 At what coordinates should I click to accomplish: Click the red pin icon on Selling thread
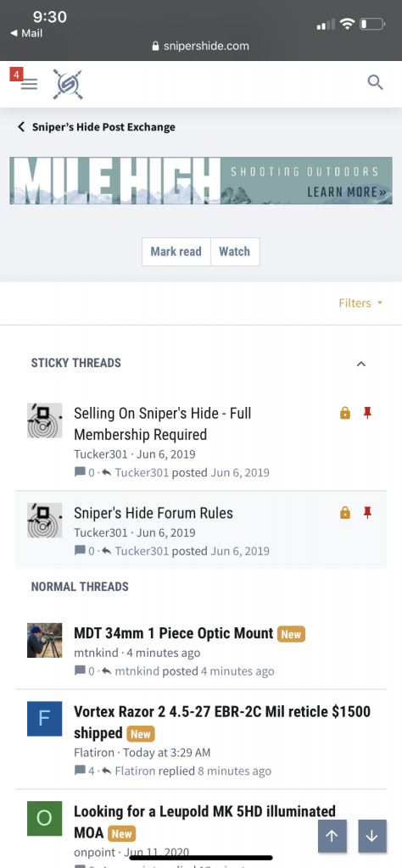366,413
